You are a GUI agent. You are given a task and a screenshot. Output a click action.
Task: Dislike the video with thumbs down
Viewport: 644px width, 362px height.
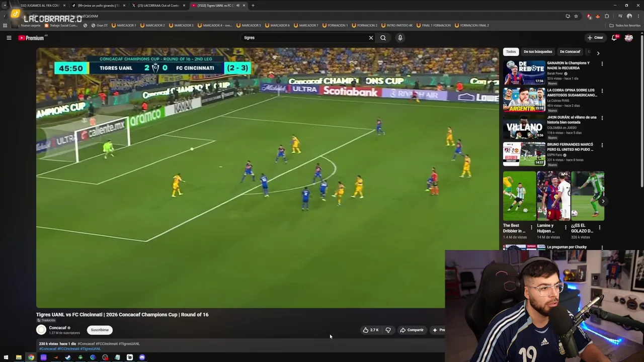click(388, 330)
